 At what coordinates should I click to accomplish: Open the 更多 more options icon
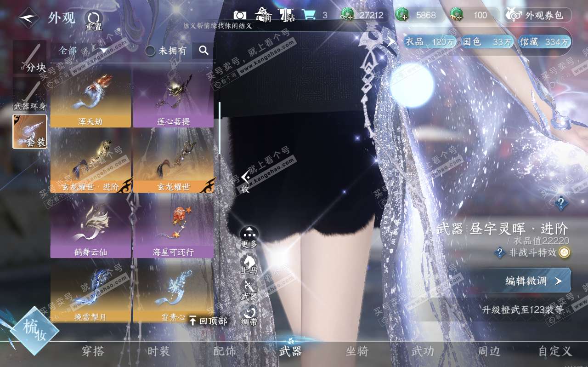pos(249,237)
